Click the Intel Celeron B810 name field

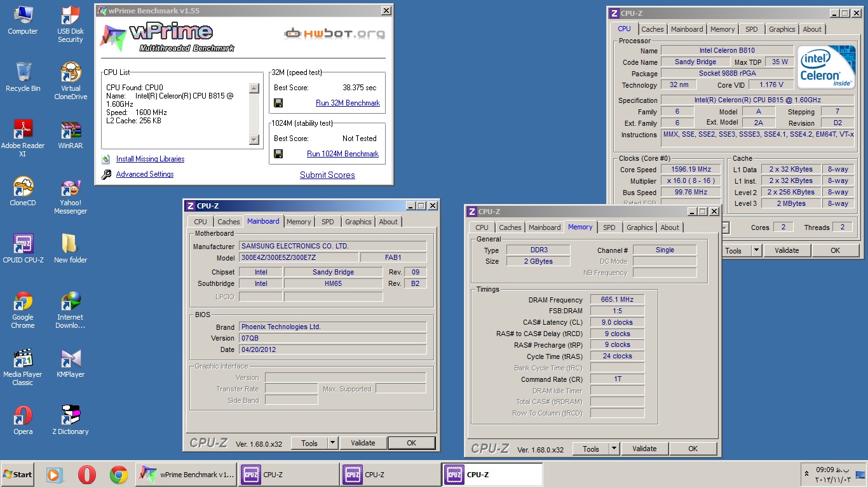[x=727, y=50]
